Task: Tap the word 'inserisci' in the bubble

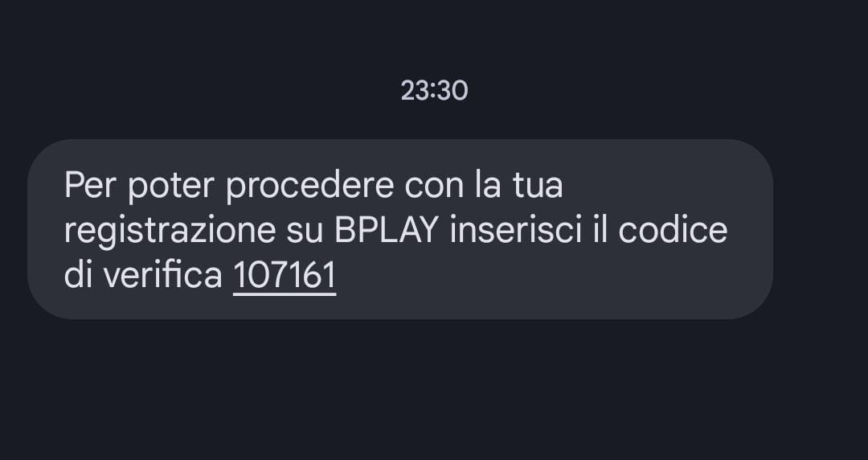Action: pyautogui.click(x=516, y=231)
